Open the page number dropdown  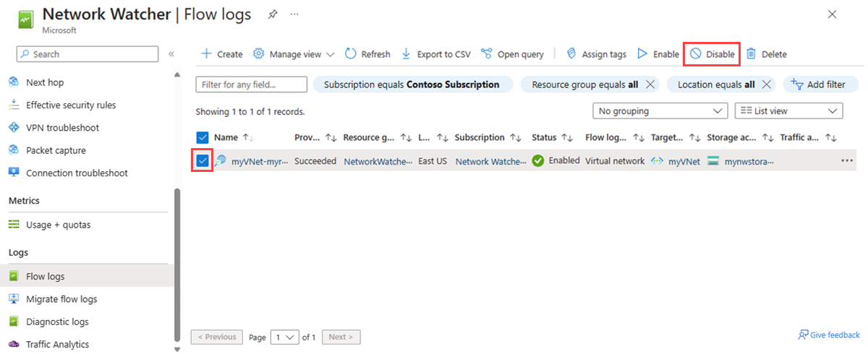(x=284, y=337)
